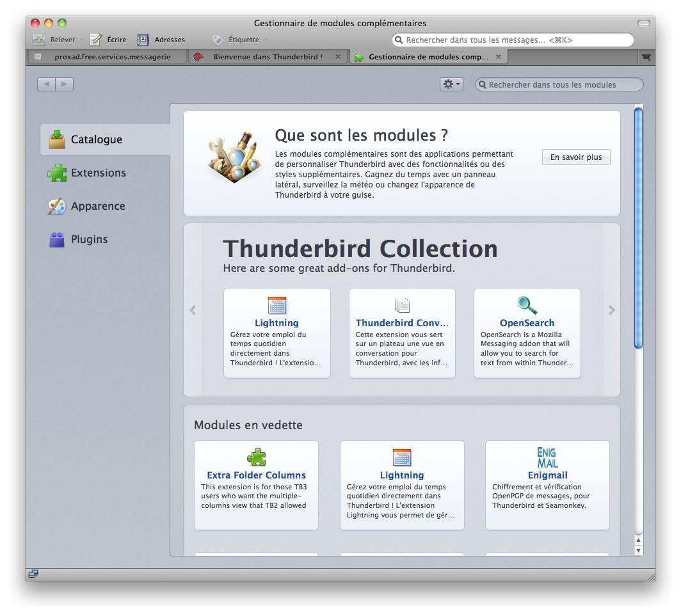The width and height of the screenshot is (681, 616).
Task: Go forward with the right navigation arrow
Action: 64,84
